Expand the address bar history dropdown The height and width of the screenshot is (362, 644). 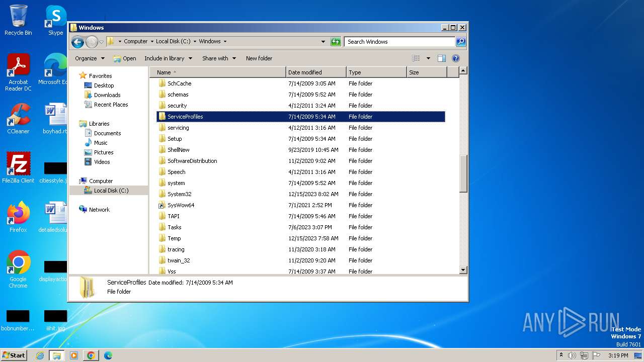point(323,42)
